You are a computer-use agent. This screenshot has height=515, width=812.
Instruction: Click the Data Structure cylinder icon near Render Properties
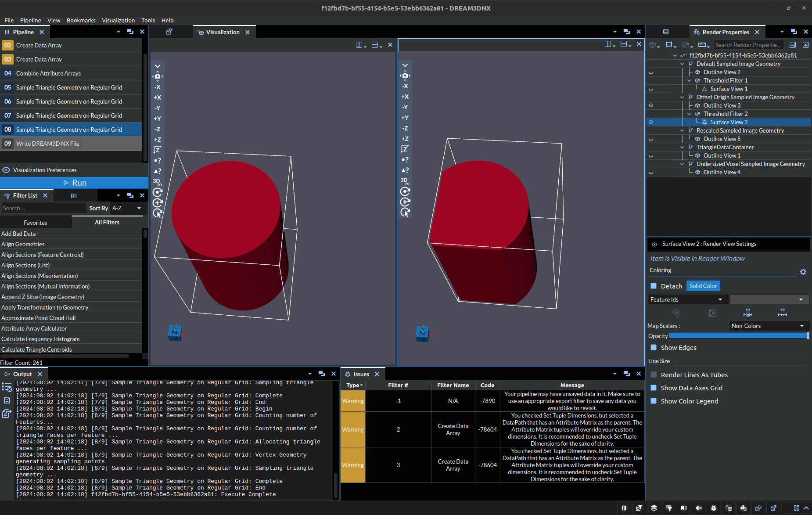tap(665, 32)
